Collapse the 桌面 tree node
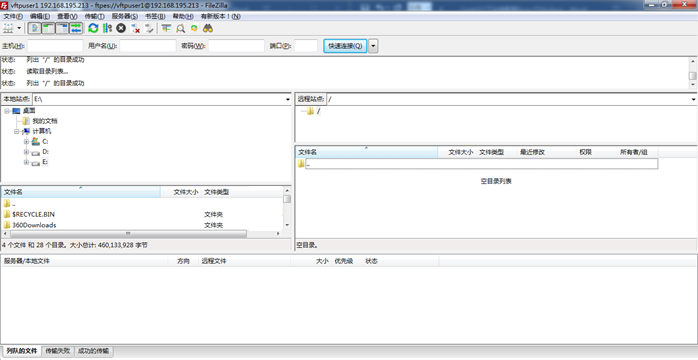 [x=7, y=111]
